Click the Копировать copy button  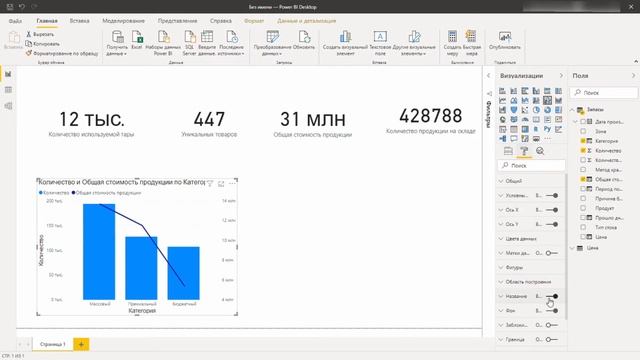point(42,44)
